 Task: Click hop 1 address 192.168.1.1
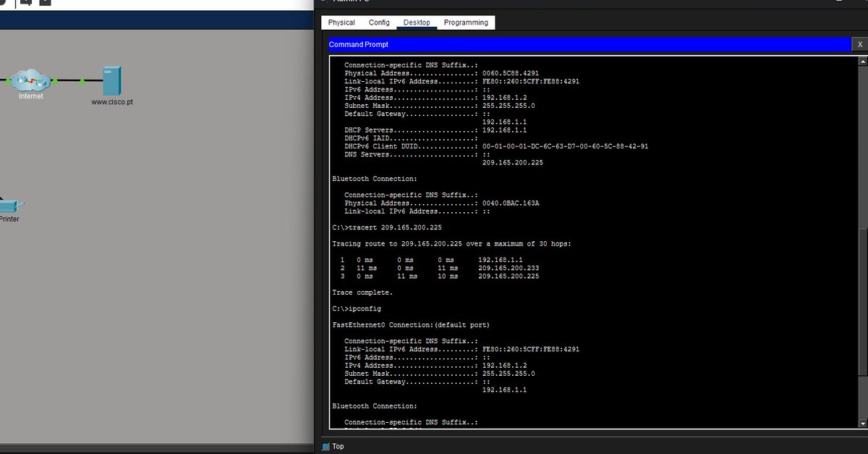point(501,260)
